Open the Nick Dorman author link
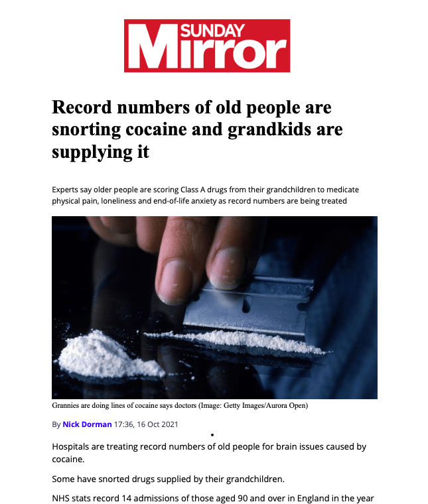 pyautogui.click(x=87, y=424)
